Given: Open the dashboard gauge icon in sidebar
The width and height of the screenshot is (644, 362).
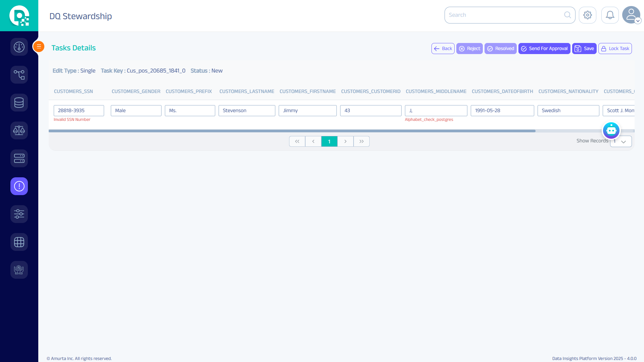Looking at the screenshot, I should tap(19, 47).
